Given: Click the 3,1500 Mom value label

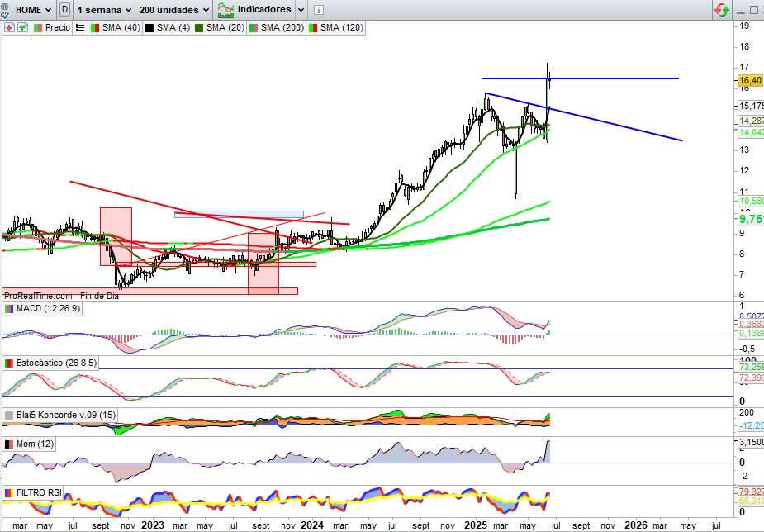Looking at the screenshot, I should click(751, 442).
